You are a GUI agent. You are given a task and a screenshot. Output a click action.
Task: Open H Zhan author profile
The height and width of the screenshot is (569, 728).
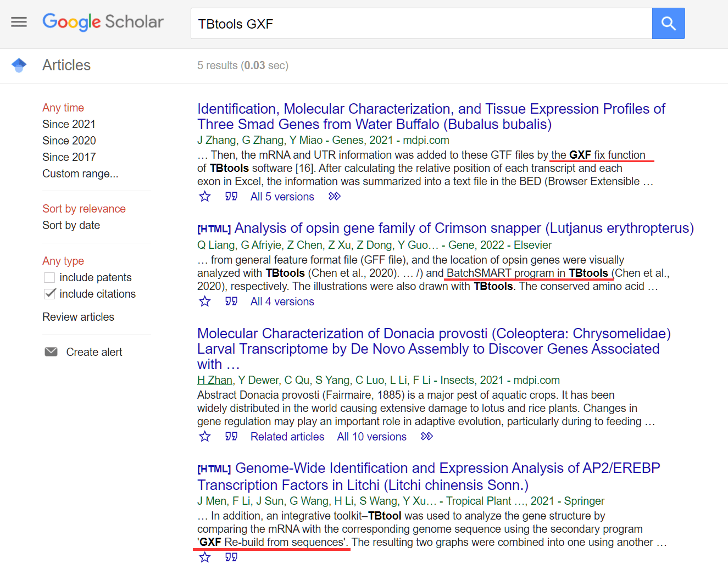pos(215,380)
